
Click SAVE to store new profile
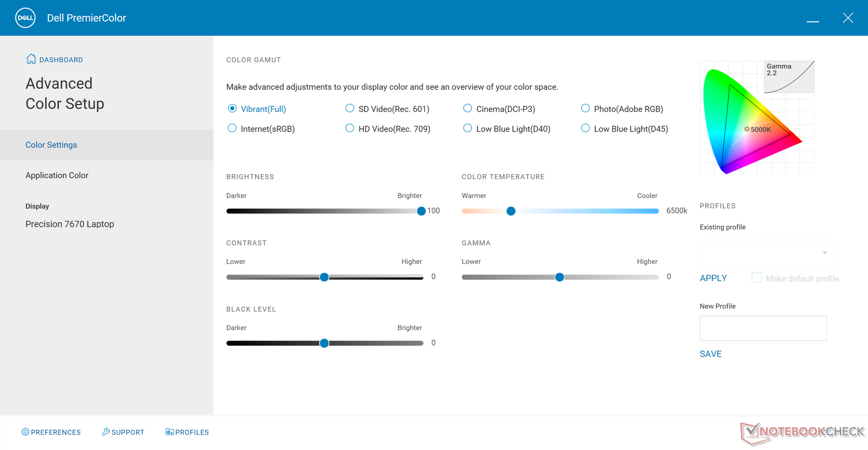[711, 354]
